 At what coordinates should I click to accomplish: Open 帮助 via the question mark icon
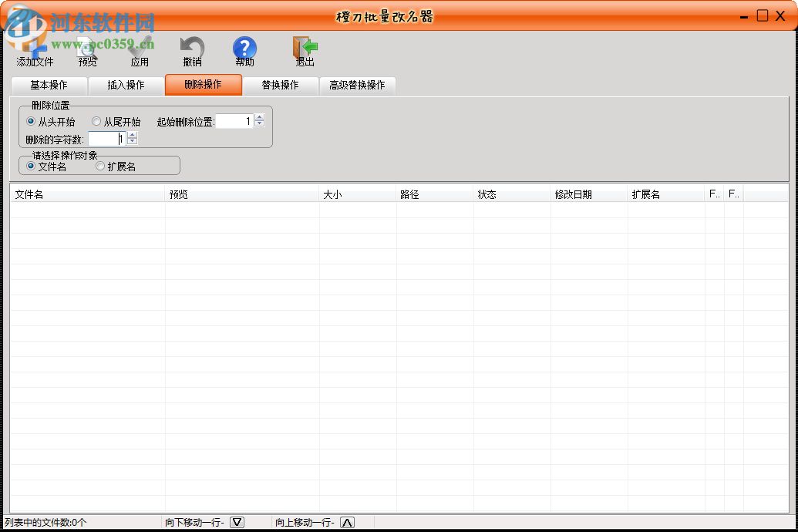pos(244,48)
